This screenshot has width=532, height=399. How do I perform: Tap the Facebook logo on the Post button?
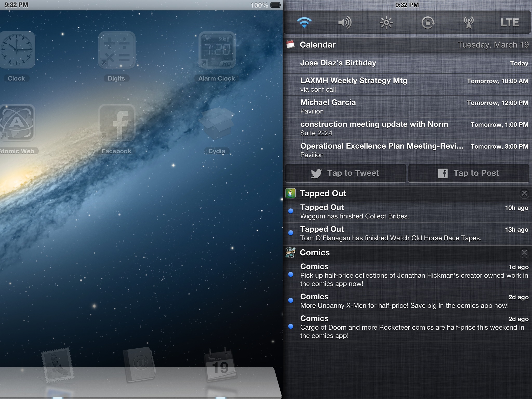(443, 173)
